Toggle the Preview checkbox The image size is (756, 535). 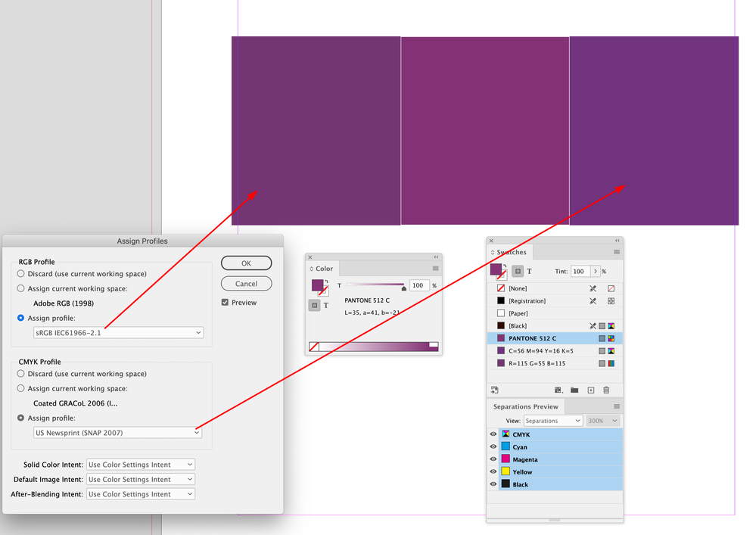[x=226, y=302]
